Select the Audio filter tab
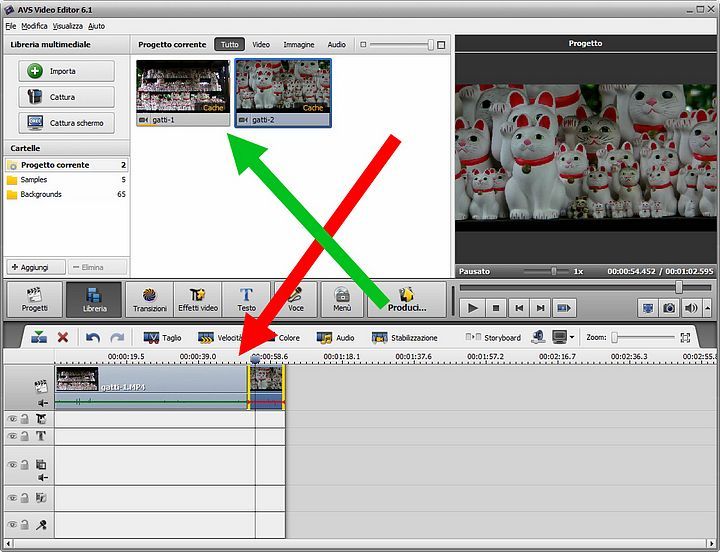The width and height of the screenshot is (720, 552). 337,45
